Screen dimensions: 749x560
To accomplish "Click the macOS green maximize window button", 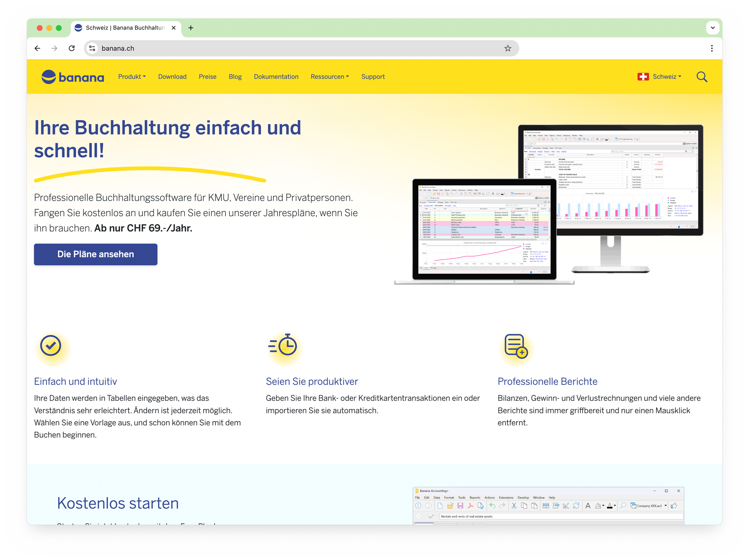I will pos(59,28).
